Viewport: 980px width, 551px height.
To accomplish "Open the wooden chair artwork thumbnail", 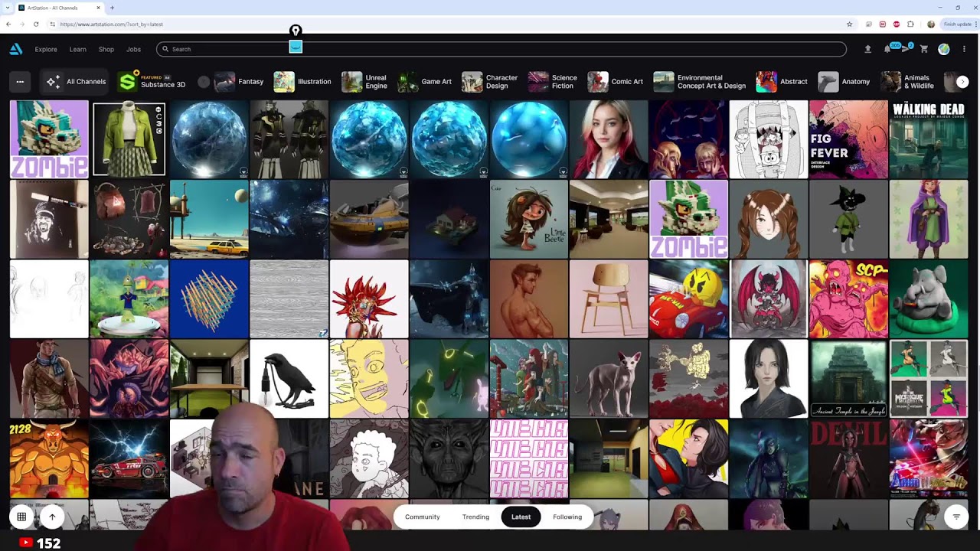I will pyautogui.click(x=609, y=298).
